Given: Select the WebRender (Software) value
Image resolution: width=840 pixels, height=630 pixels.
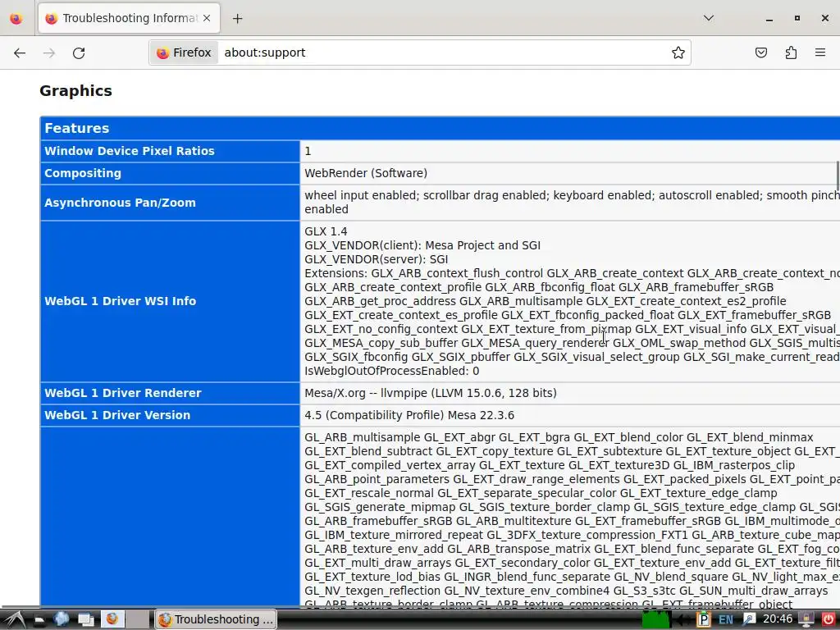Looking at the screenshot, I should 366,173.
